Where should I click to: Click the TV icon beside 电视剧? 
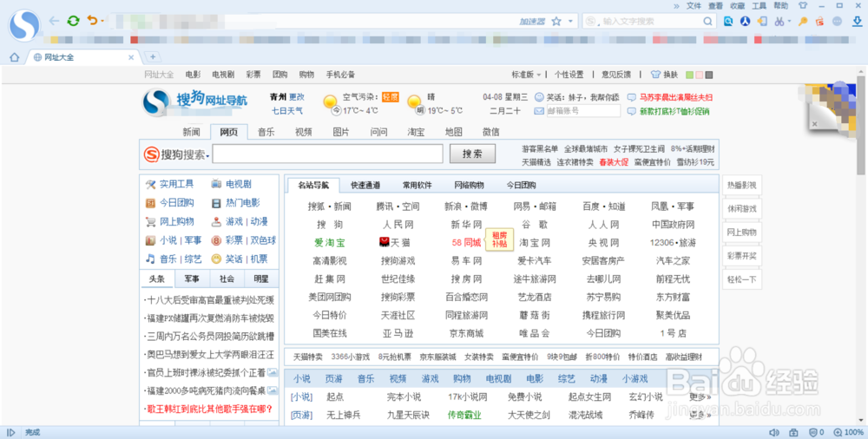216,184
